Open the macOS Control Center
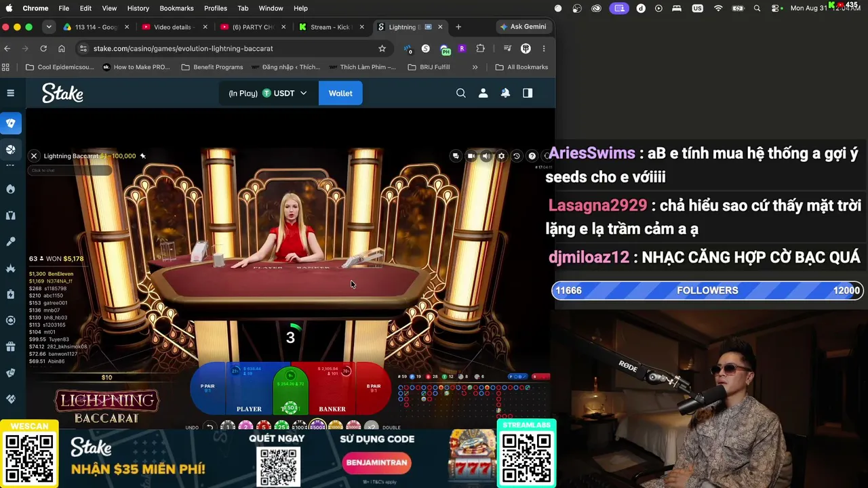The image size is (868, 488). (775, 8)
